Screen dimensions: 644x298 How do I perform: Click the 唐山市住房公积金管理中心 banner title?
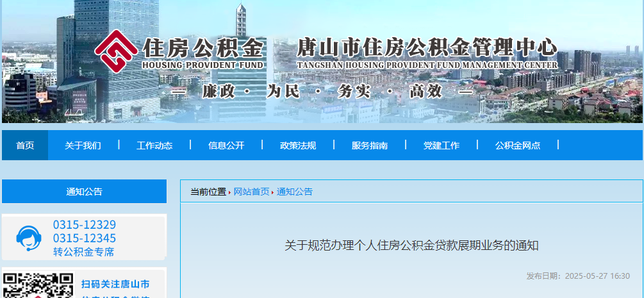(x=426, y=47)
